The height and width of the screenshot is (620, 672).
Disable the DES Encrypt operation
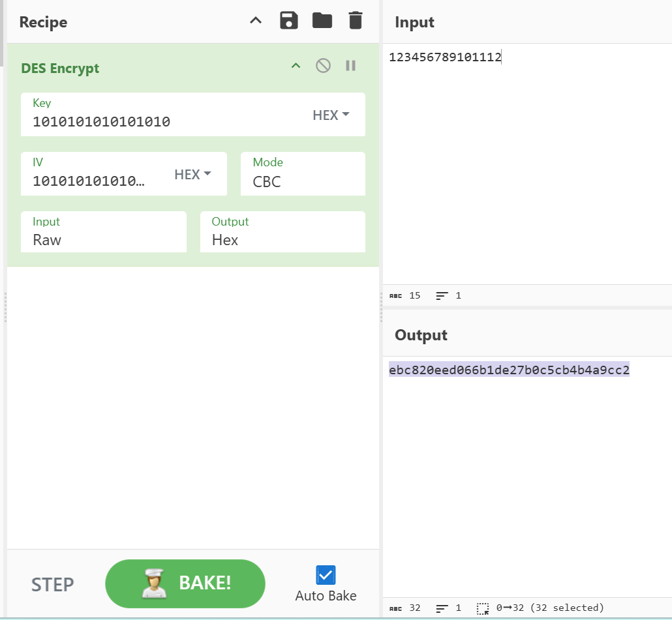[x=323, y=65]
